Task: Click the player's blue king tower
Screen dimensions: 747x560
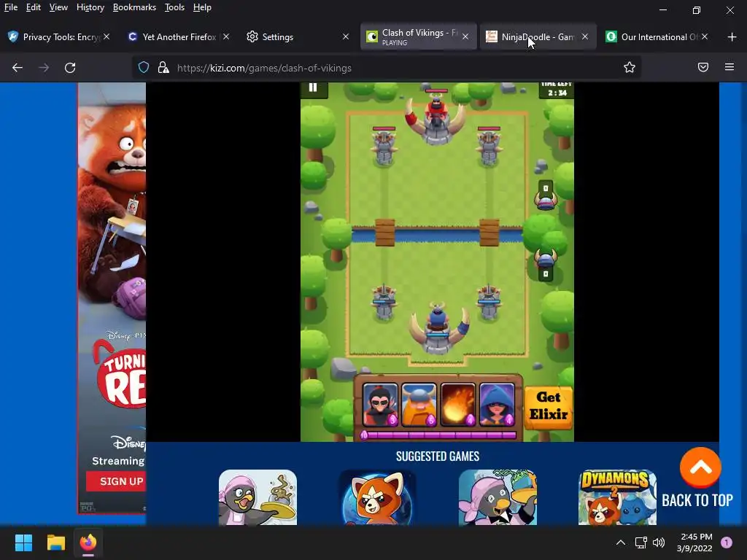Action: [x=438, y=329]
